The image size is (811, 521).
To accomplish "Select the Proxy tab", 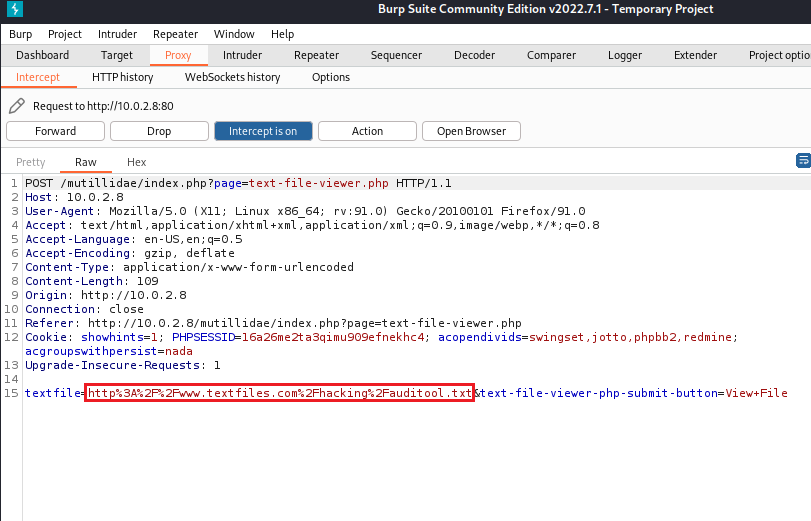I will (x=178, y=55).
